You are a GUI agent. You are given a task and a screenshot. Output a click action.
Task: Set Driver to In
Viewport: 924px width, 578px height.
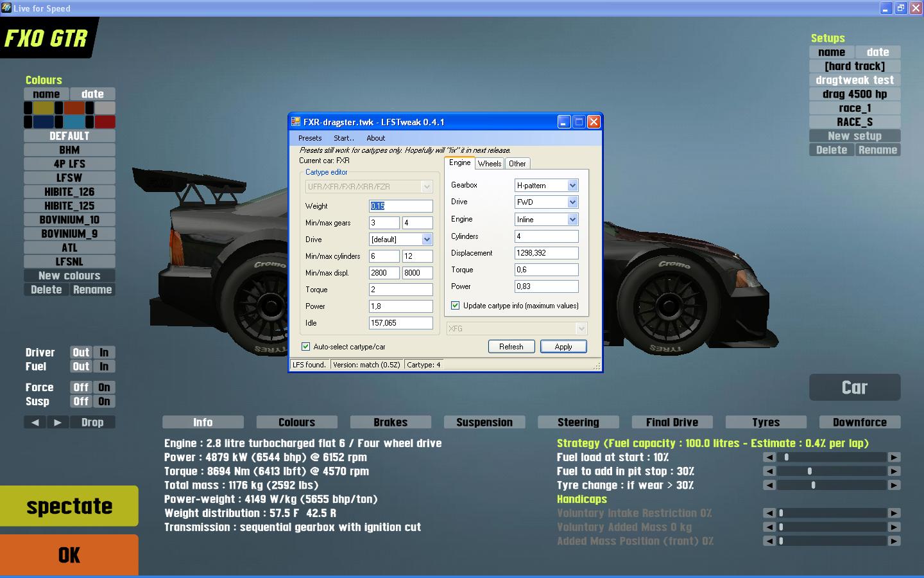[104, 353]
